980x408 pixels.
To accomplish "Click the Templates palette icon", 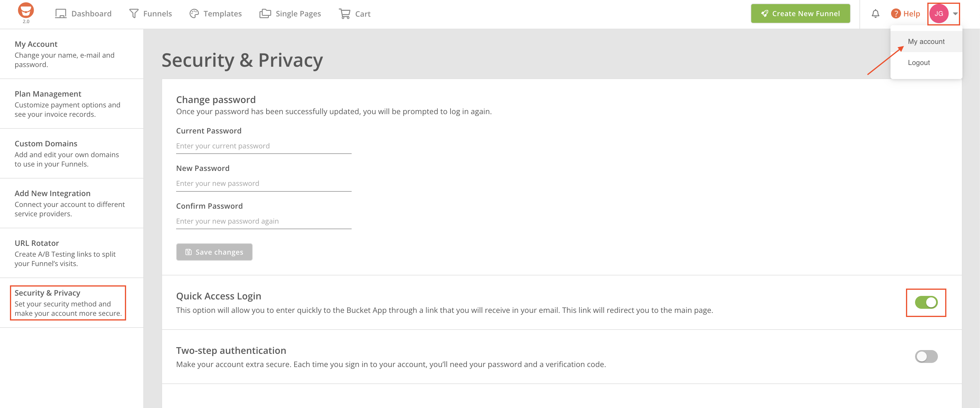I will (x=194, y=14).
